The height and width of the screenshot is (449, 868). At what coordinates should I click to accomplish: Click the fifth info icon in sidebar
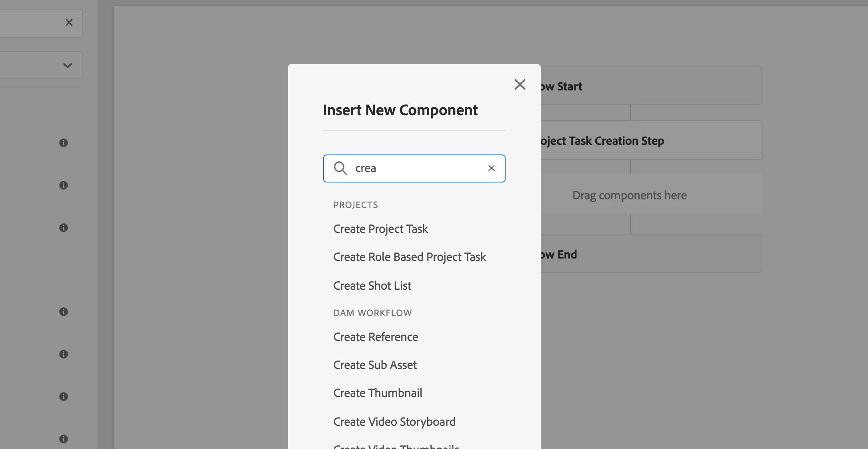tap(64, 354)
